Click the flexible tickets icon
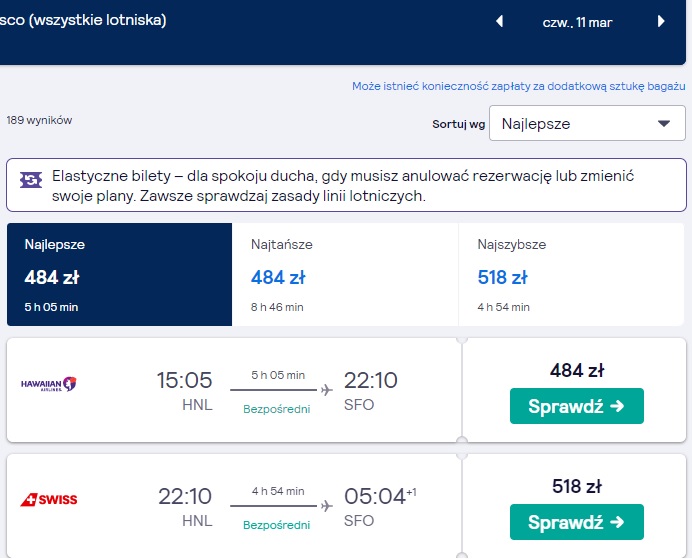The width and height of the screenshot is (692, 559). click(x=31, y=180)
